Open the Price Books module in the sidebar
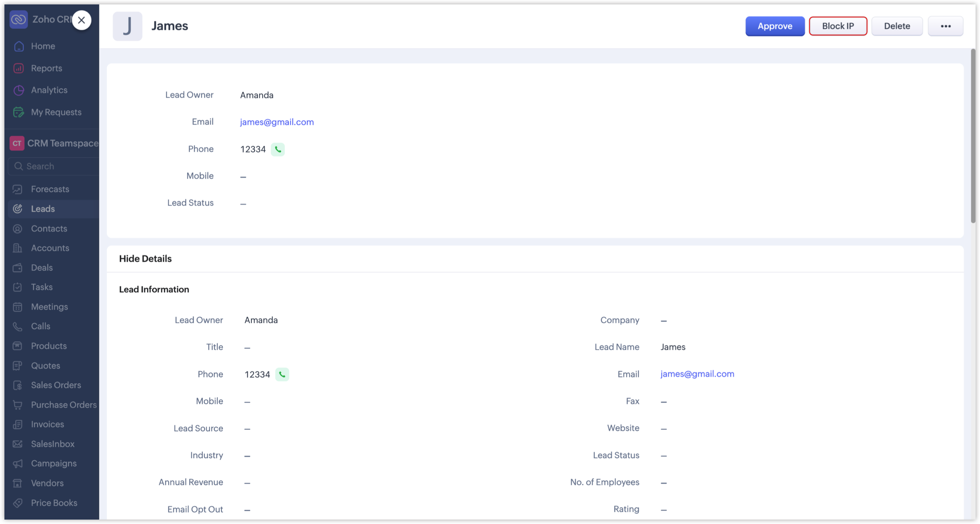Viewport: 980px width, 524px height. [x=54, y=503]
